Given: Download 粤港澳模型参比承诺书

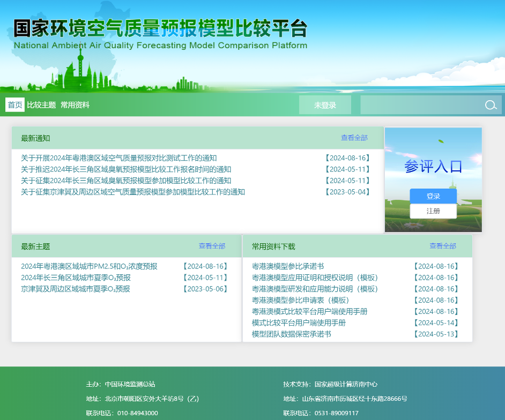Looking at the screenshot, I should point(288,266).
